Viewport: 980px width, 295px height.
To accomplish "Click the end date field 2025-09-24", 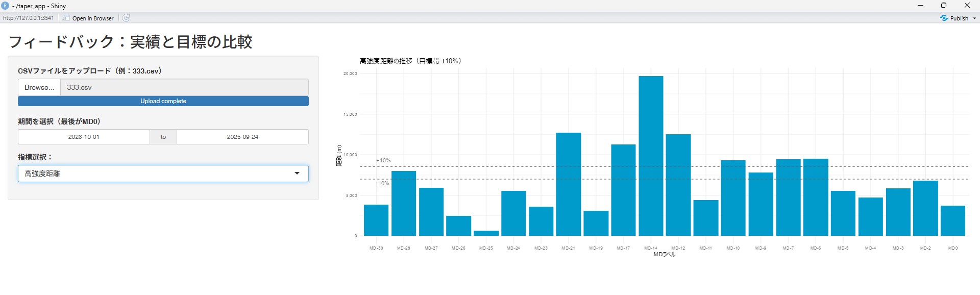I will tap(242, 137).
